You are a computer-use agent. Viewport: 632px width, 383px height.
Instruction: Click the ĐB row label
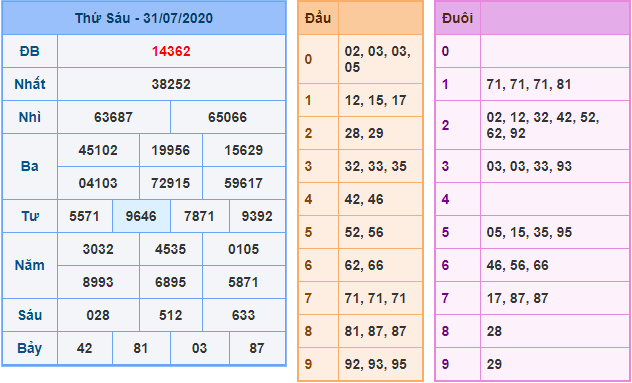point(30,52)
